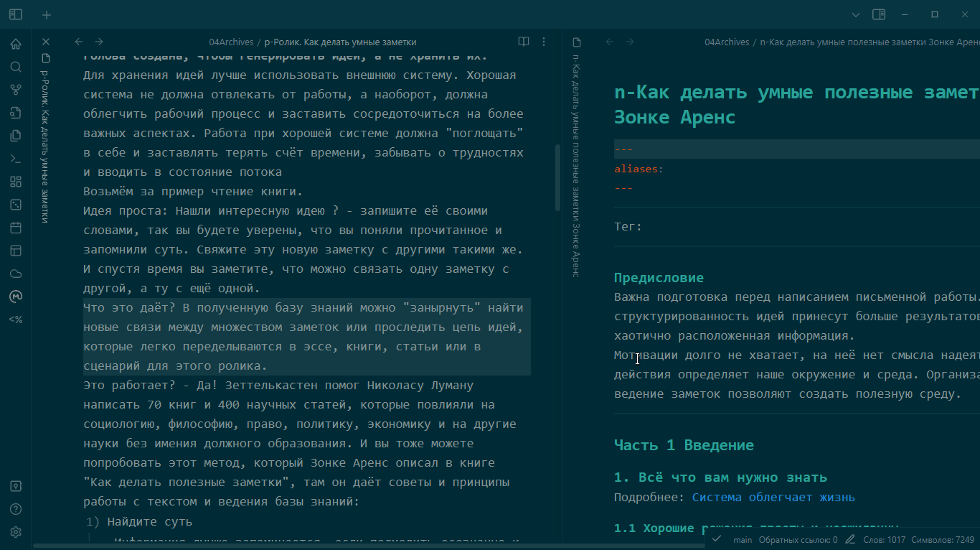The width and height of the screenshot is (980, 550).
Task: Toggle reading view book icon
Action: (524, 42)
